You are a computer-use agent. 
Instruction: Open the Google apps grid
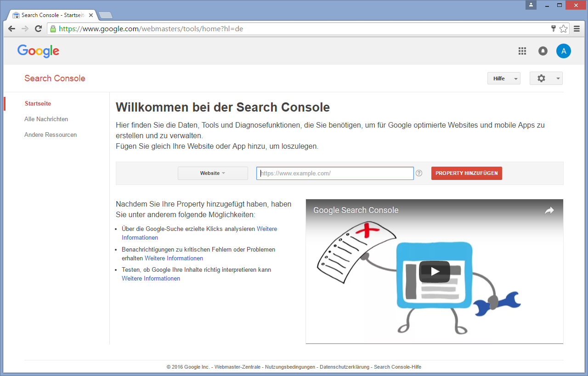pos(522,51)
